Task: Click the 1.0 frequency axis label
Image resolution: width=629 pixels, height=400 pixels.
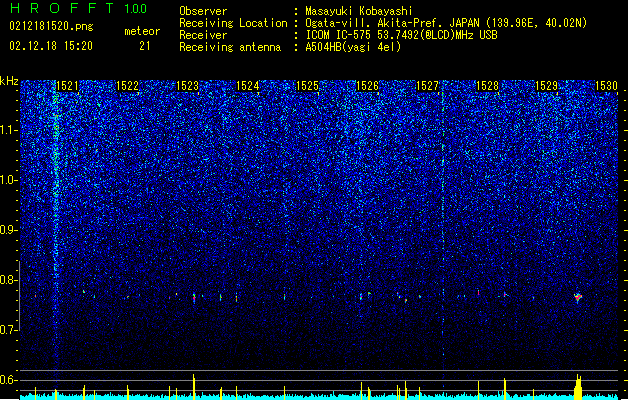Action: (9, 180)
